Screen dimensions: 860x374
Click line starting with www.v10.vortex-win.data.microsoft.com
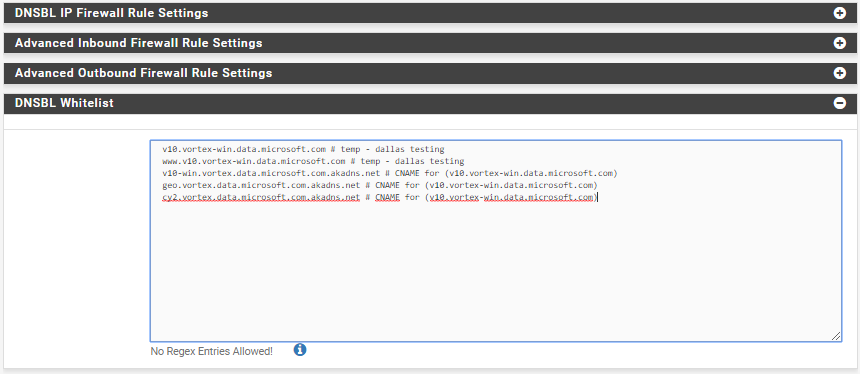click(x=313, y=161)
